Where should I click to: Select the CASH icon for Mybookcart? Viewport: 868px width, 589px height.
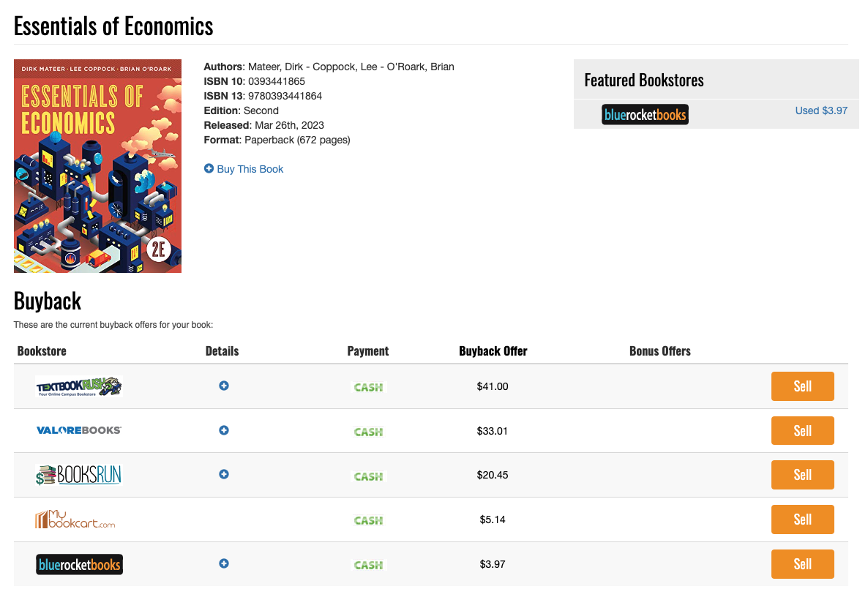[x=368, y=520]
